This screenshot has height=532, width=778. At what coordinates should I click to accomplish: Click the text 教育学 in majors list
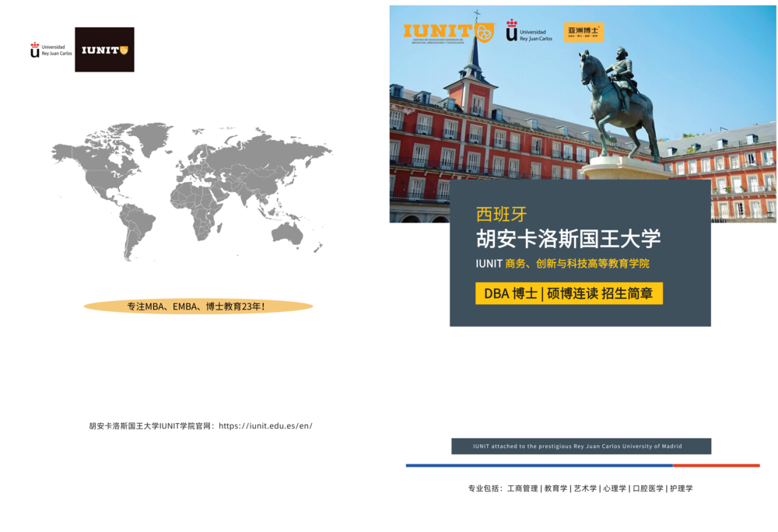point(555,489)
